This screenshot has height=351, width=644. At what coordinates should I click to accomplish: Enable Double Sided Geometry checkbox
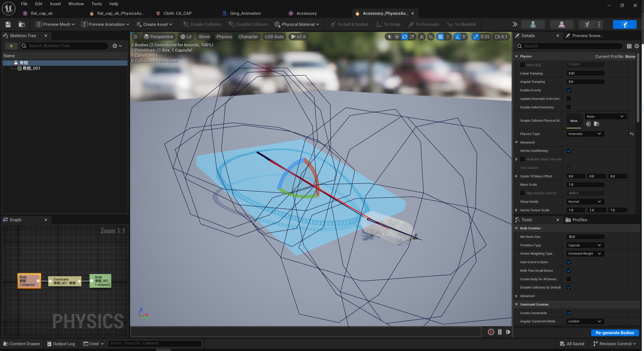point(569,107)
